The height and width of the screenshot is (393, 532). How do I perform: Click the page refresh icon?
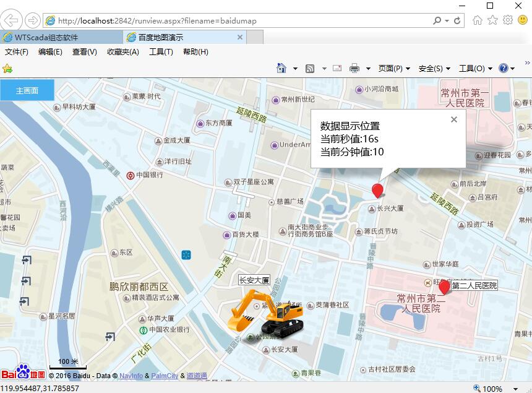click(457, 20)
